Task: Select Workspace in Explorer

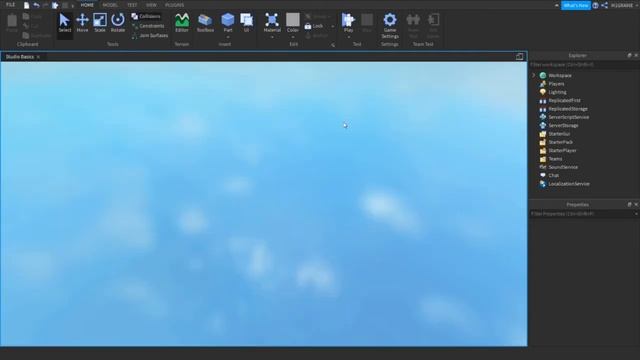Action: 560,76
